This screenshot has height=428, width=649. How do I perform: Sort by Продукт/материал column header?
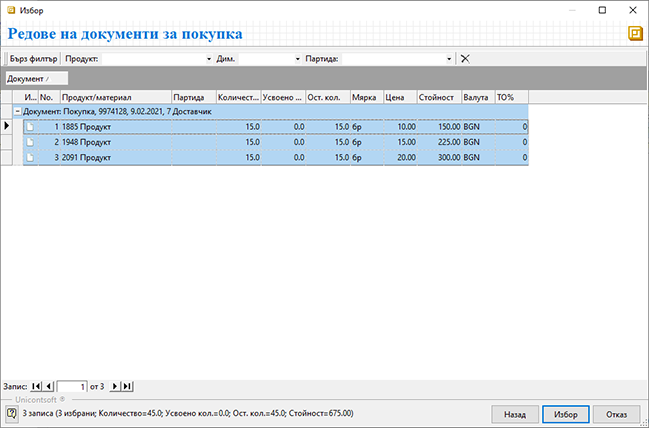116,97
